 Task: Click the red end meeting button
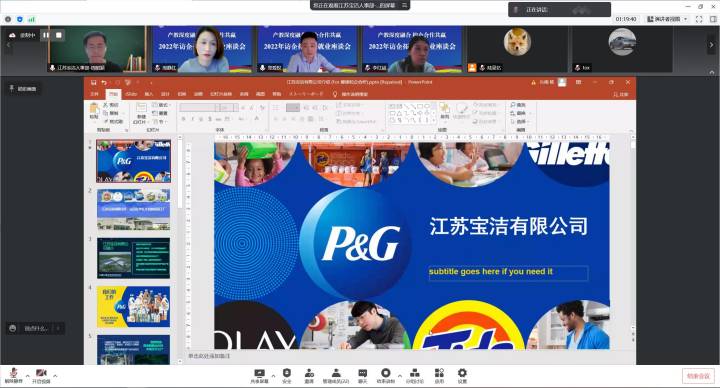click(x=698, y=376)
